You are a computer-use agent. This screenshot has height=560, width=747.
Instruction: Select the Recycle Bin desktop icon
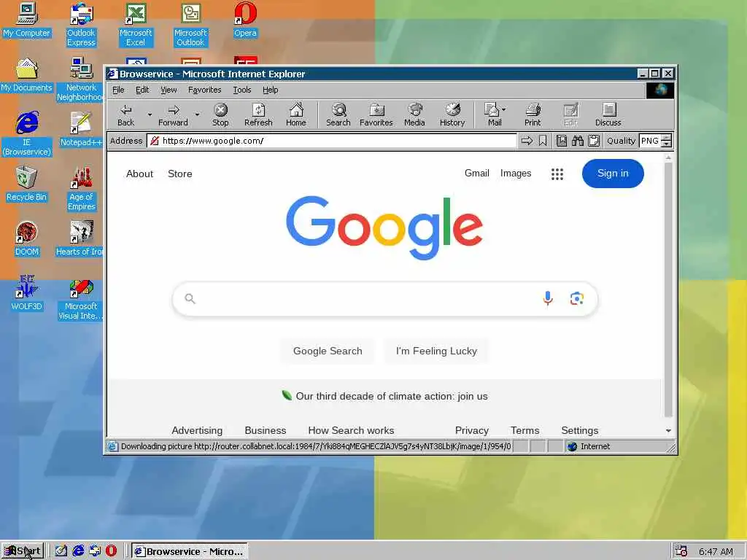27,184
